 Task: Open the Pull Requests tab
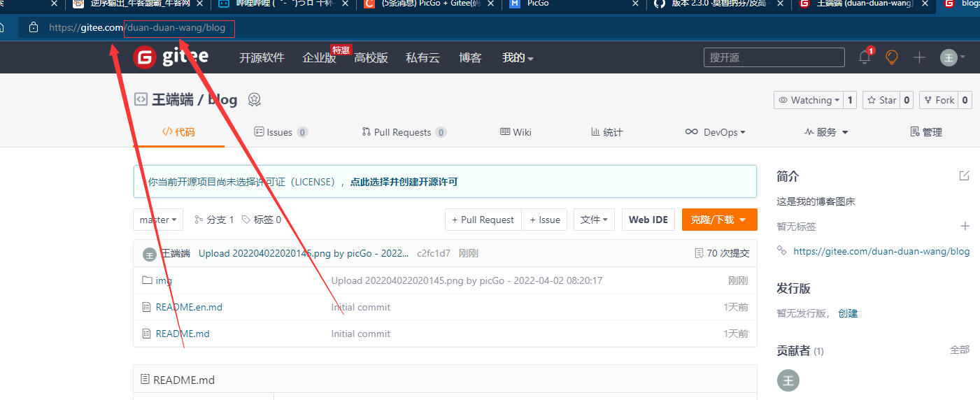tap(404, 132)
